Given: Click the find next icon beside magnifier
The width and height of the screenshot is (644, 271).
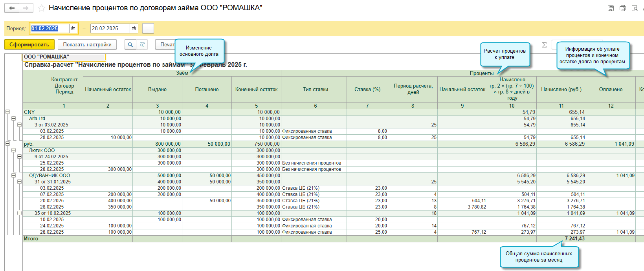Looking at the screenshot, I should (x=142, y=44).
